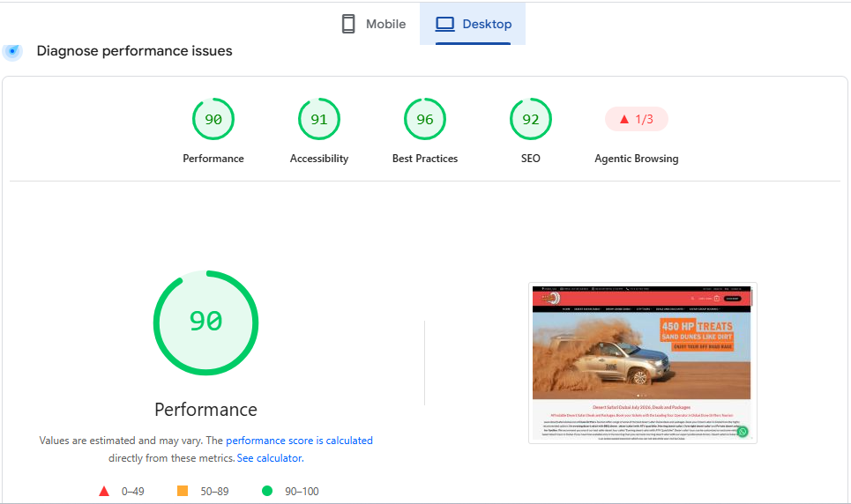
Task: Open the Accessibility score gauge 91
Action: pos(319,119)
